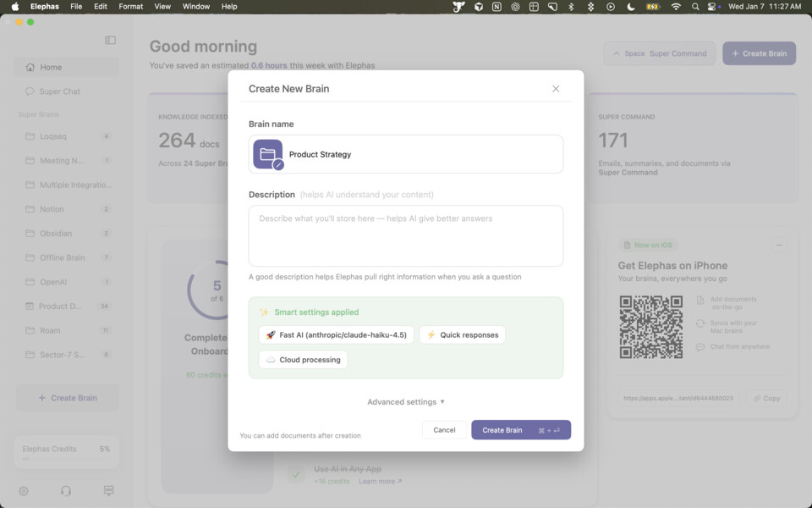Open Spotlight search icon

click(x=695, y=7)
